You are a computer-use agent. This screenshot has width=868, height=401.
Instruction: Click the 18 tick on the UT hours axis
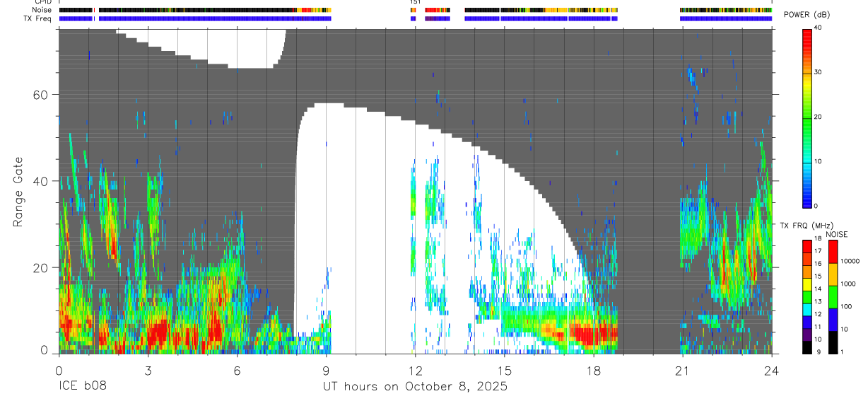[x=593, y=370]
